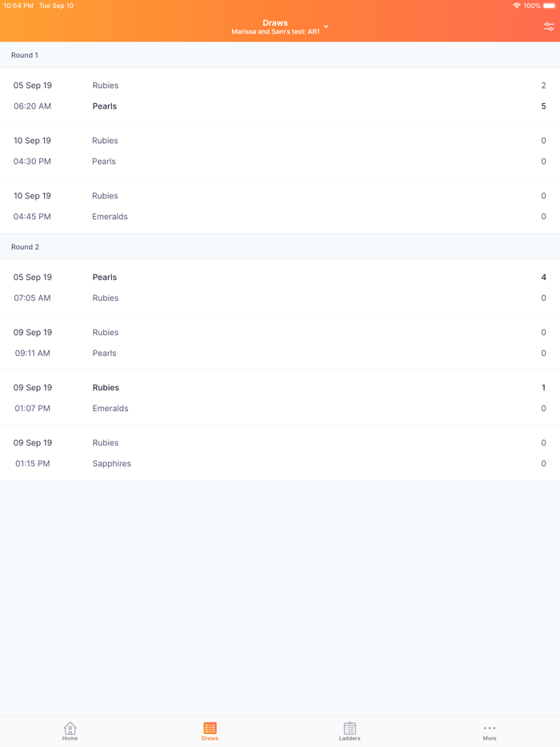Open the Rubies vs Sapphires match details
Viewport: 560px width, 747px height.
coord(280,453)
